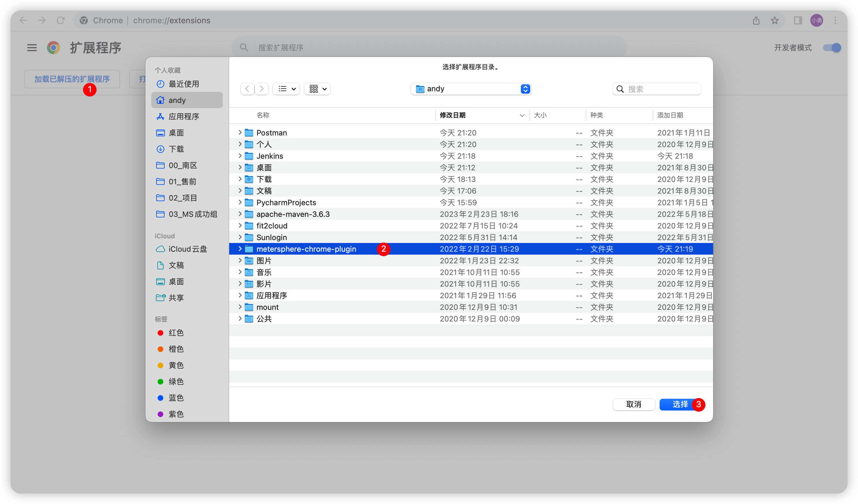
Task: Open iCloud云盘 in sidebar
Action: coord(187,249)
